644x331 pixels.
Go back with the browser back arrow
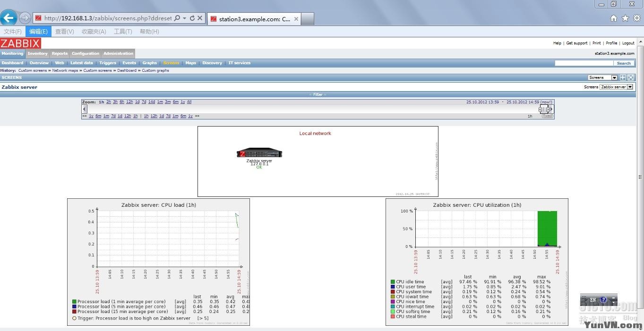[9, 18]
